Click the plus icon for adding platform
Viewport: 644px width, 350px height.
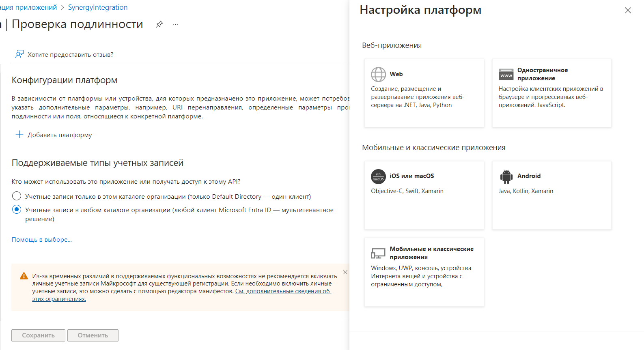[19, 134]
